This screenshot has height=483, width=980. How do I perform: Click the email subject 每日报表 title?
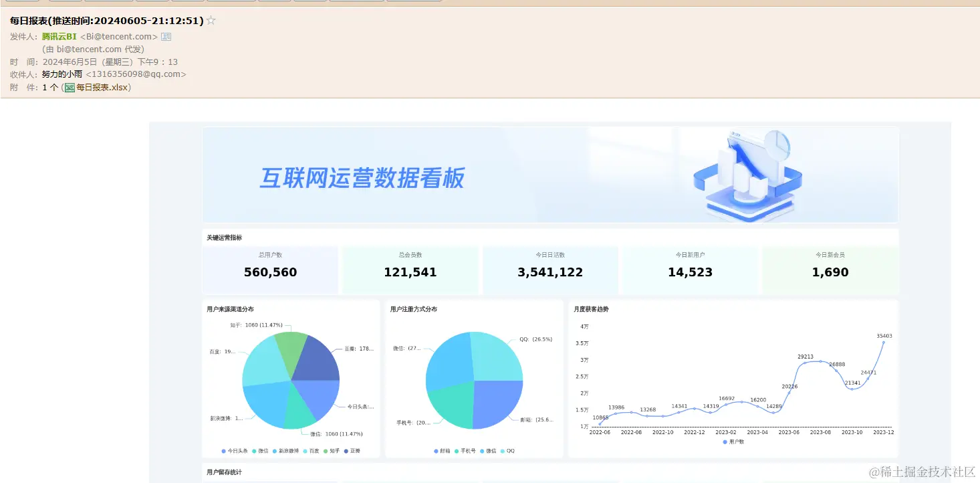click(x=107, y=21)
